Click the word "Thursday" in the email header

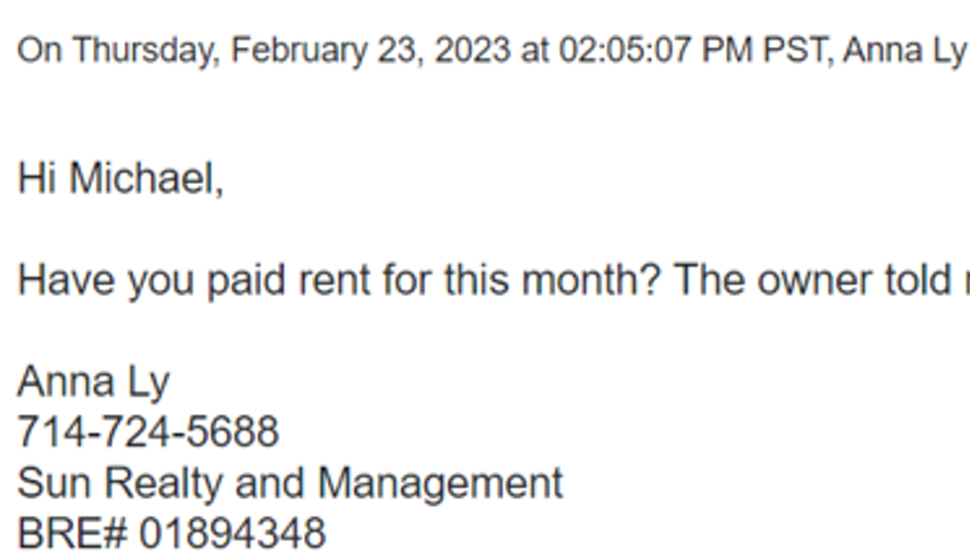coord(147,51)
